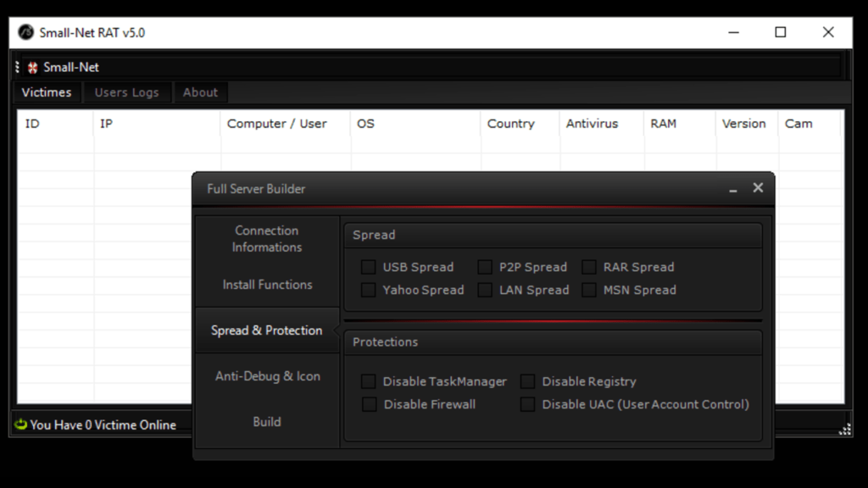868x488 pixels.
Task: Toggle Yahoo Spread checkbox
Action: click(368, 290)
